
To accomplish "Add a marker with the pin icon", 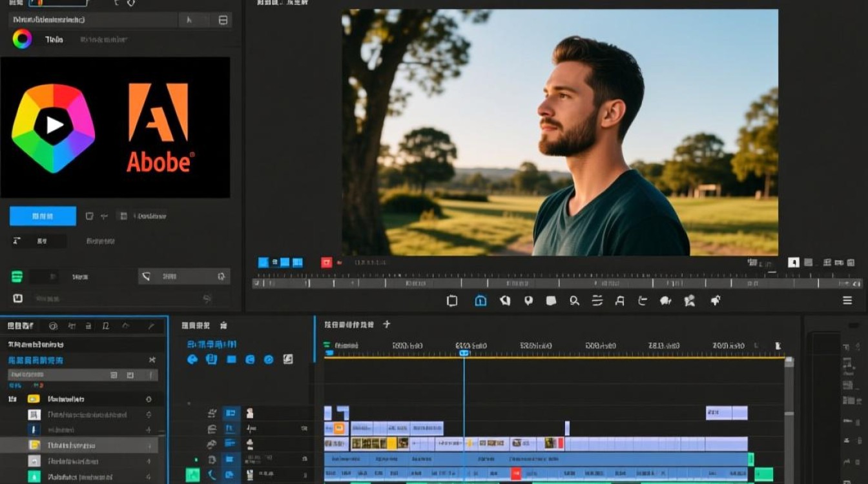I will 528,301.
